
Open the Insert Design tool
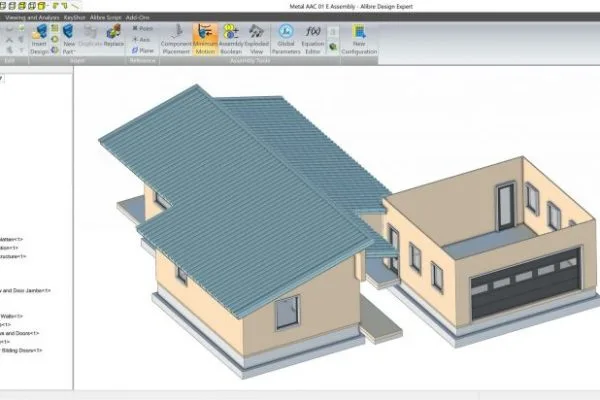pos(39,39)
